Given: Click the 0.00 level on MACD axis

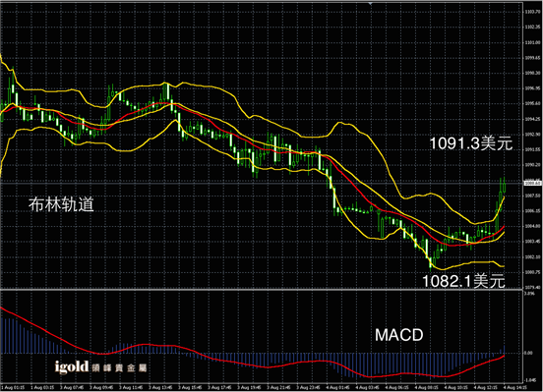Looking at the screenshot, I should pos(528,353).
